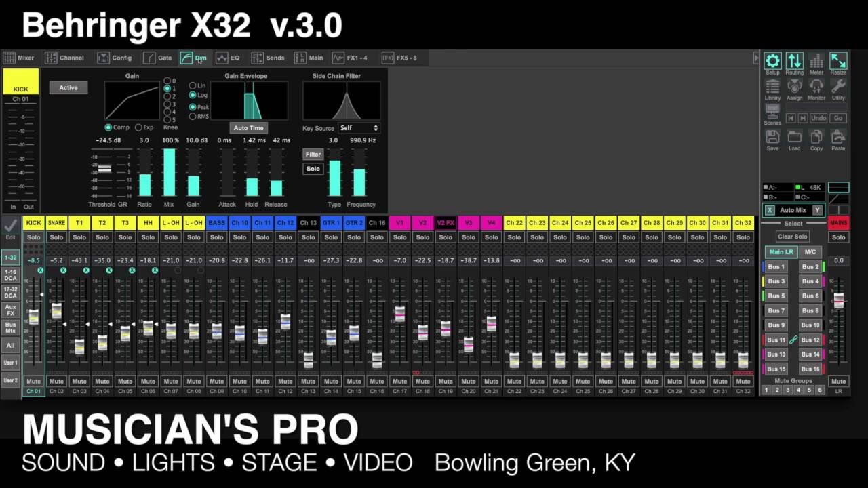The width and height of the screenshot is (868, 488).
Task: Toggle the X icon under SNARE channel
Action: pos(63,270)
